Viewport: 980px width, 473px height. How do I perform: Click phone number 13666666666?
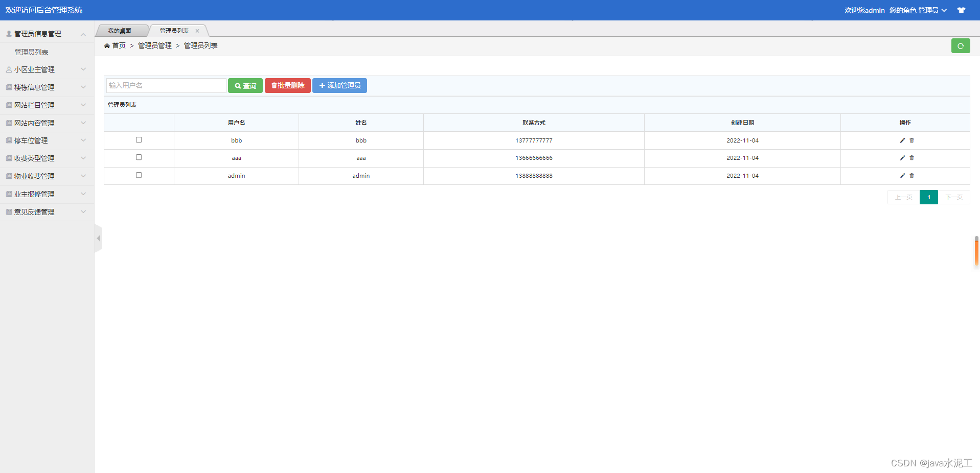coord(534,158)
